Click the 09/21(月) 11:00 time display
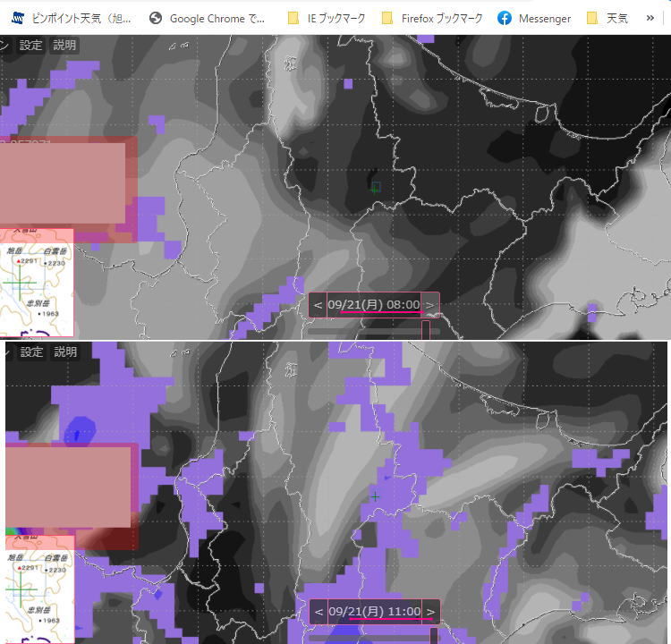Viewport: 671px width, 644px height. click(374, 612)
